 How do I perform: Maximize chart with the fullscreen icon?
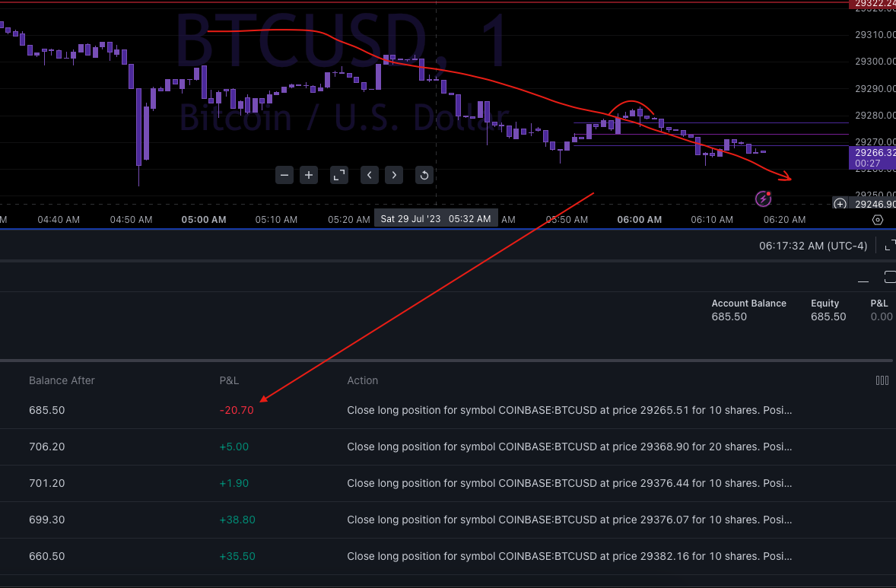[x=338, y=175]
